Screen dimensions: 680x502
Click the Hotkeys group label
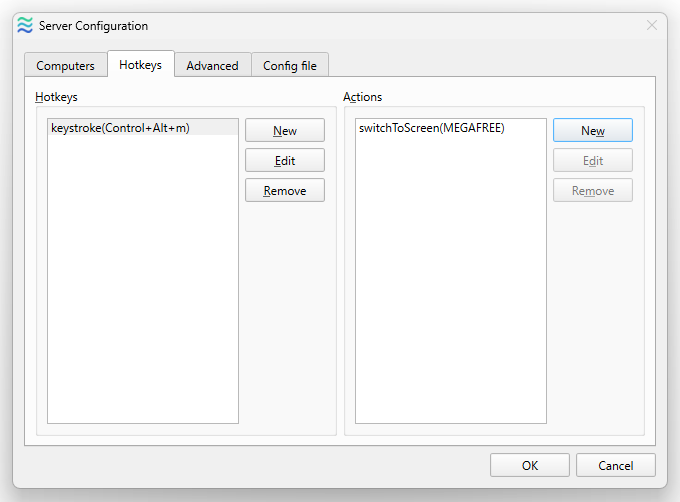pyautogui.click(x=56, y=97)
